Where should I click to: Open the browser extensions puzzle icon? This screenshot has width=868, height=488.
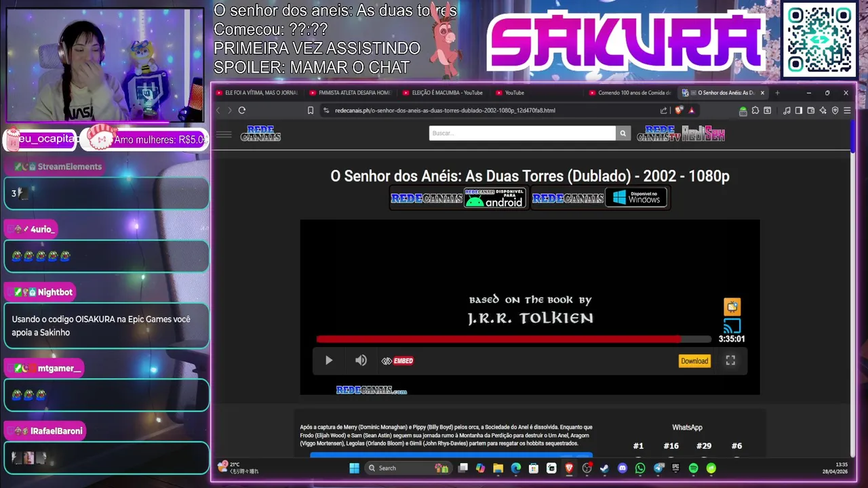click(x=755, y=110)
